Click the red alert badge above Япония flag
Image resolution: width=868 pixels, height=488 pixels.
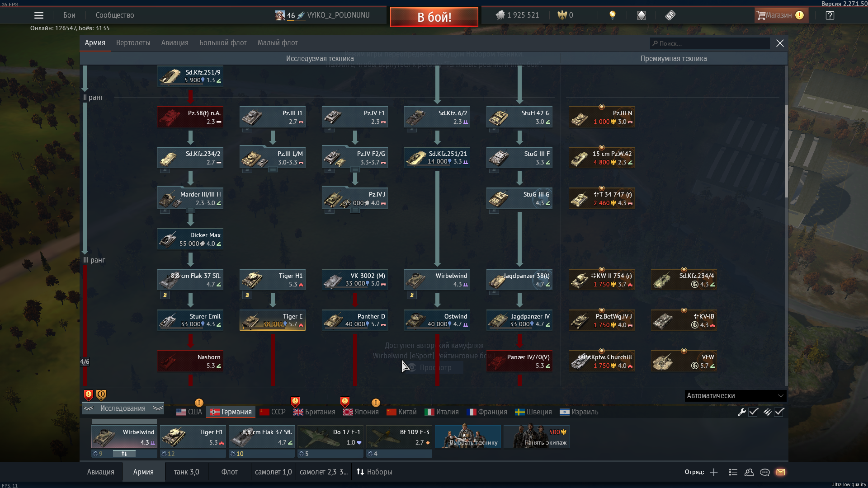click(345, 402)
